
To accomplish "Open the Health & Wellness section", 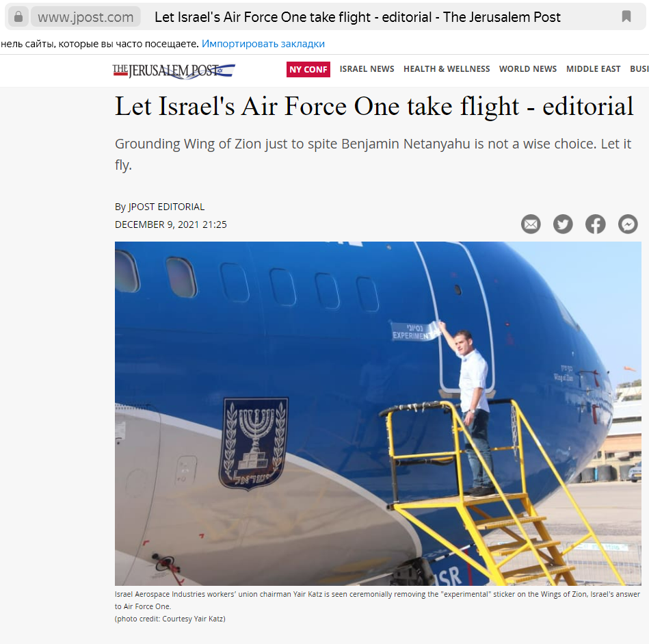I will tap(447, 68).
